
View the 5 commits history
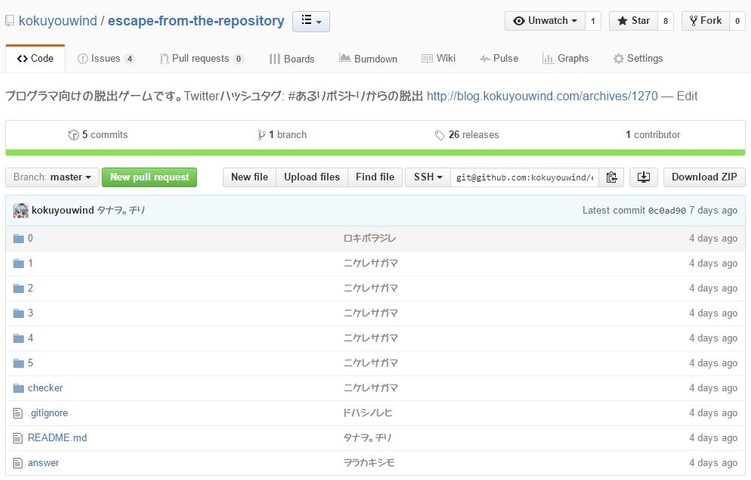click(x=98, y=135)
